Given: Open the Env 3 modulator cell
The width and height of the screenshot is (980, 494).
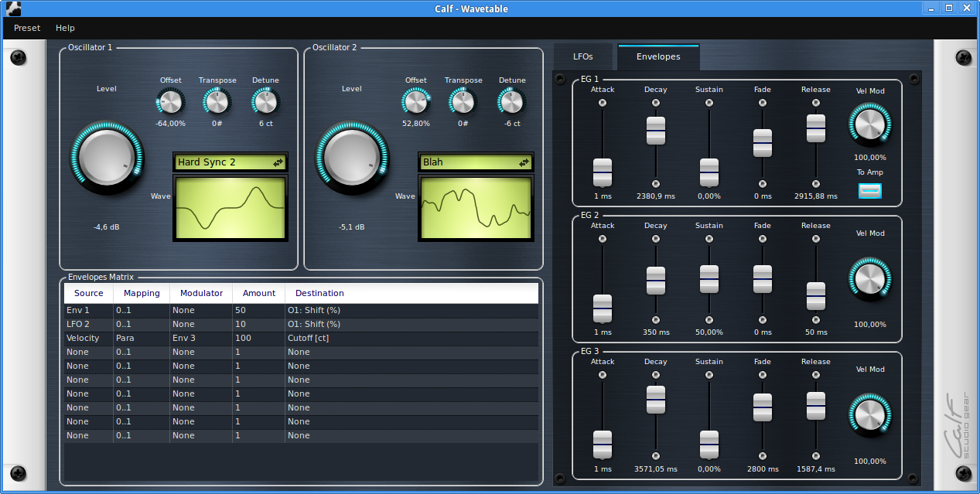Looking at the screenshot, I should click(x=201, y=338).
